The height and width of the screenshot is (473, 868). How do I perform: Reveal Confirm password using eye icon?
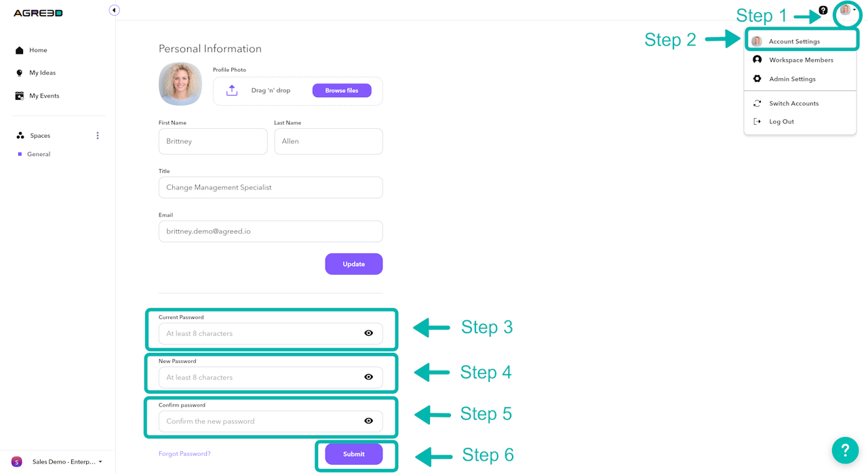pos(368,421)
